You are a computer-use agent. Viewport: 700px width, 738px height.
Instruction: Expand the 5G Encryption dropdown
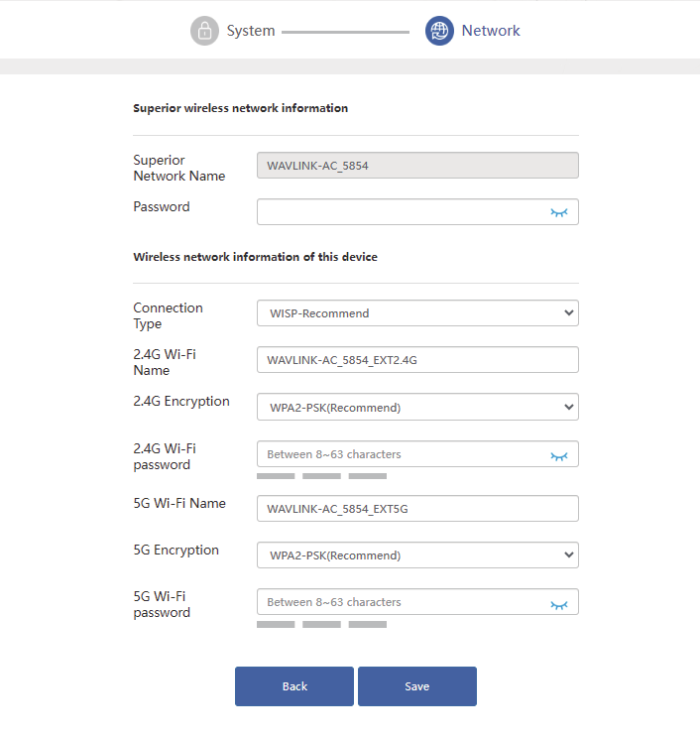pos(417,555)
